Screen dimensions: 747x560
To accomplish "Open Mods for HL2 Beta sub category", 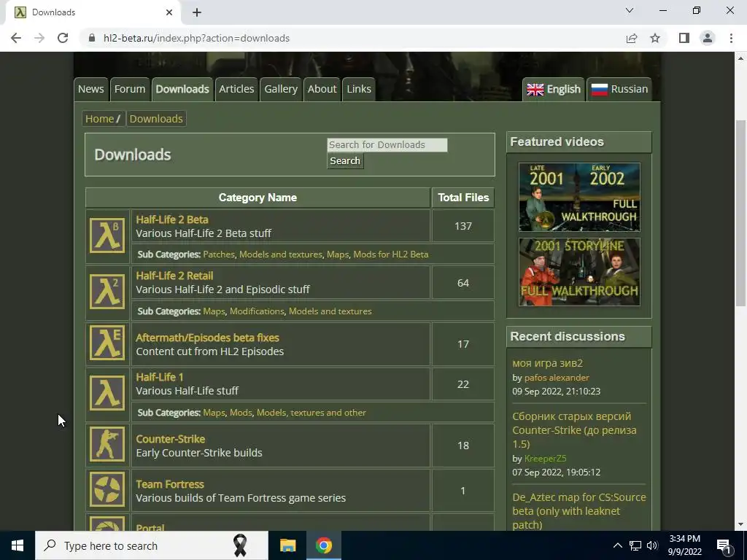I will [391, 254].
